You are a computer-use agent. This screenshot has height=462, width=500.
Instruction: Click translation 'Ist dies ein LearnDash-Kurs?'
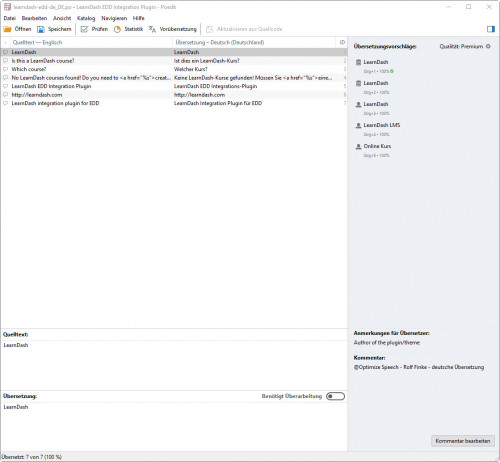207,61
